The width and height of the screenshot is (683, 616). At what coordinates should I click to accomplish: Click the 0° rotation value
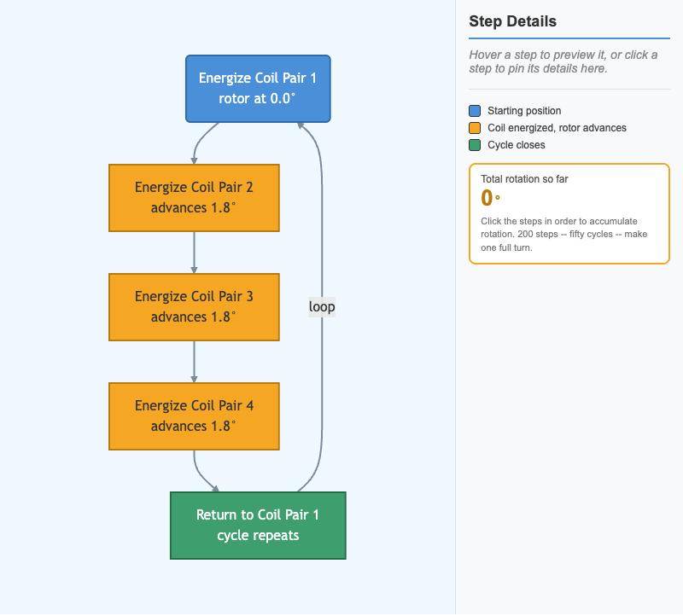click(490, 198)
